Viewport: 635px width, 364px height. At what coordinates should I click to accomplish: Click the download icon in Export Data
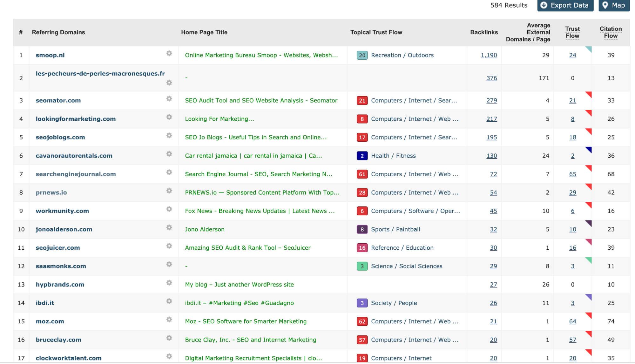[x=544, y=5]
